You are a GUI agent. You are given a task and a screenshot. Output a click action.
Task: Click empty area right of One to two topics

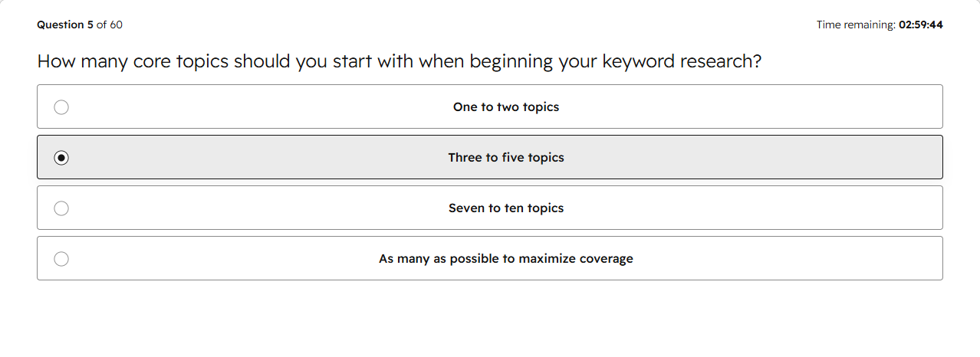click(751, 107)
